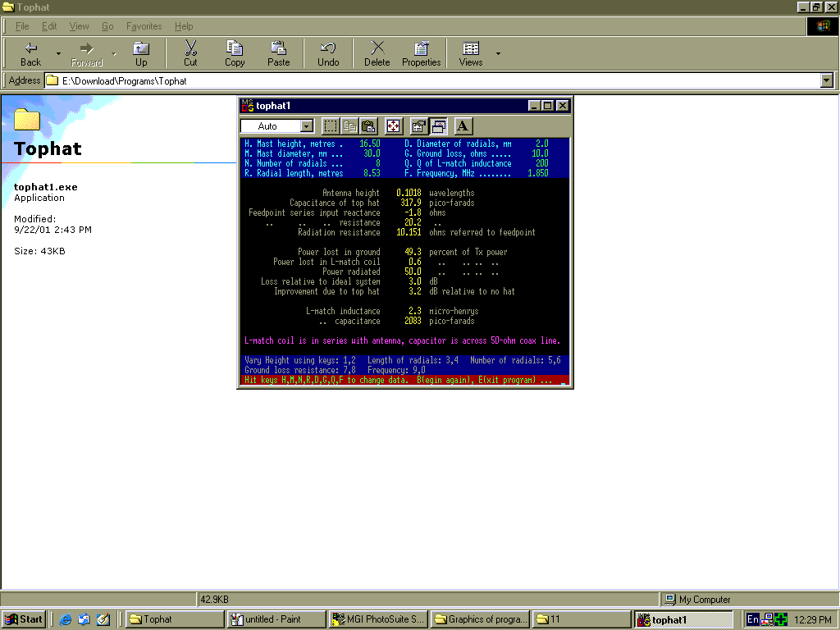The height and width of the screenshot is (630, 840).
Task: Click the Start button
Action: click(24, 619)
